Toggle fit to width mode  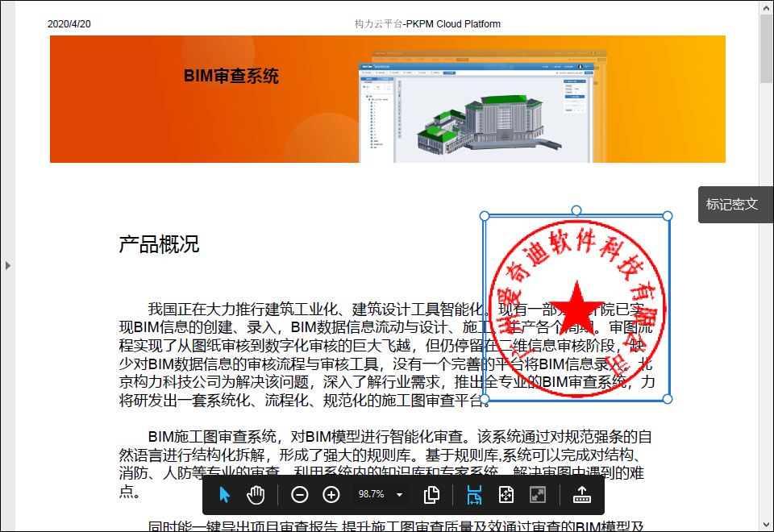click(x=474, y=494)
